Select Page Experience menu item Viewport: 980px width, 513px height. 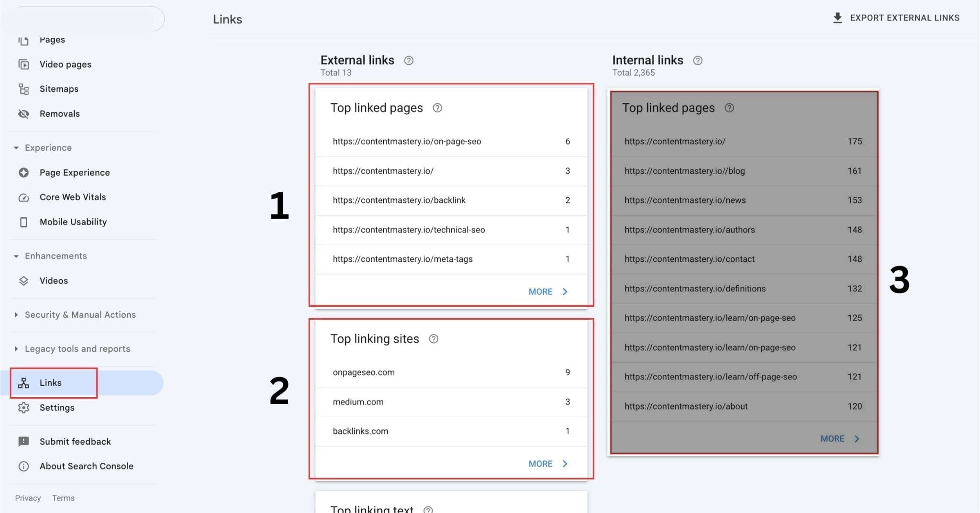[x=75, y=173]
